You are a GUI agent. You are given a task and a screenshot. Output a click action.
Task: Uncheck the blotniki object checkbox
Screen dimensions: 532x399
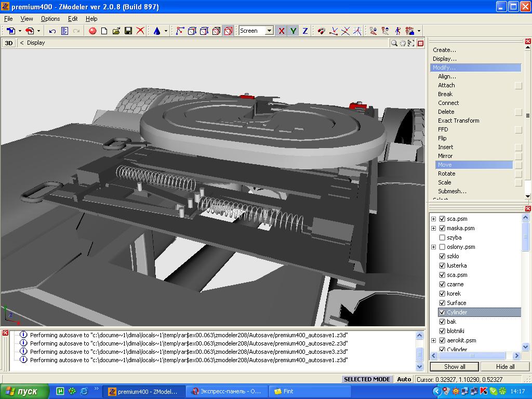pos(442,331)
